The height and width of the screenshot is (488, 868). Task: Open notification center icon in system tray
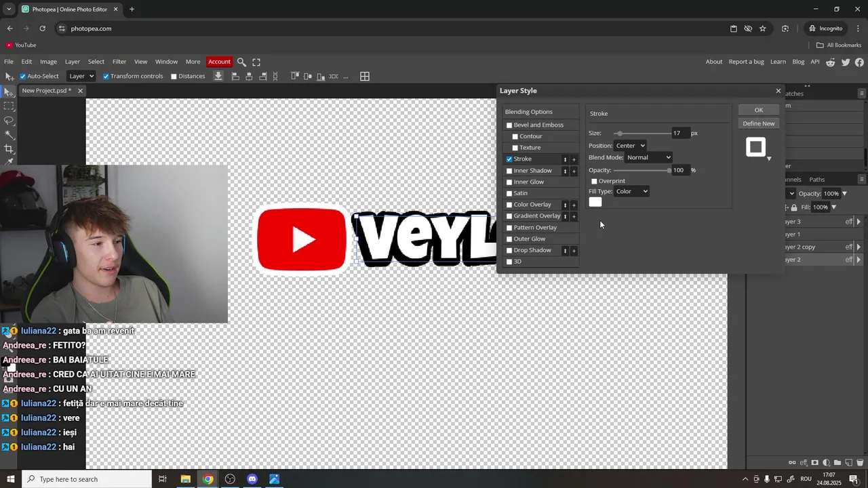point(854,479)
